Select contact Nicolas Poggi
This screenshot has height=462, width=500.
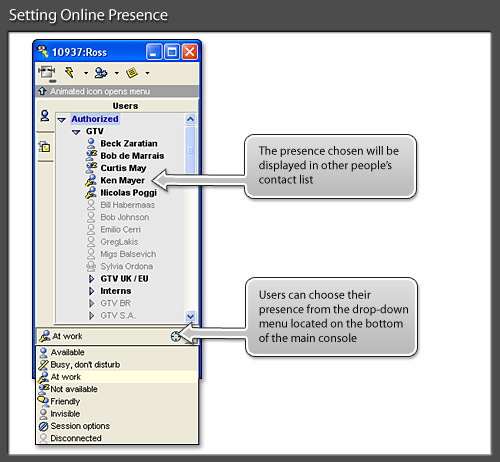click(x=128, y=193)
